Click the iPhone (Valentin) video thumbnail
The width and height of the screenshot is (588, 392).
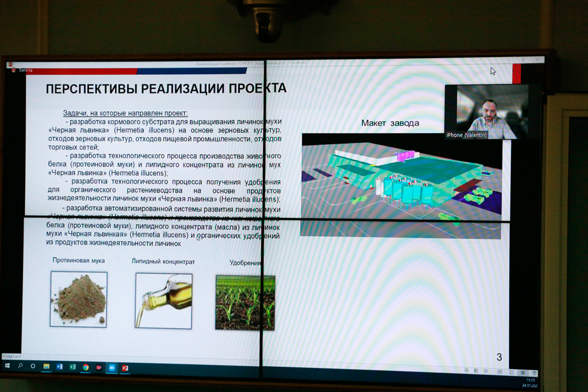[x=485, y=112]
